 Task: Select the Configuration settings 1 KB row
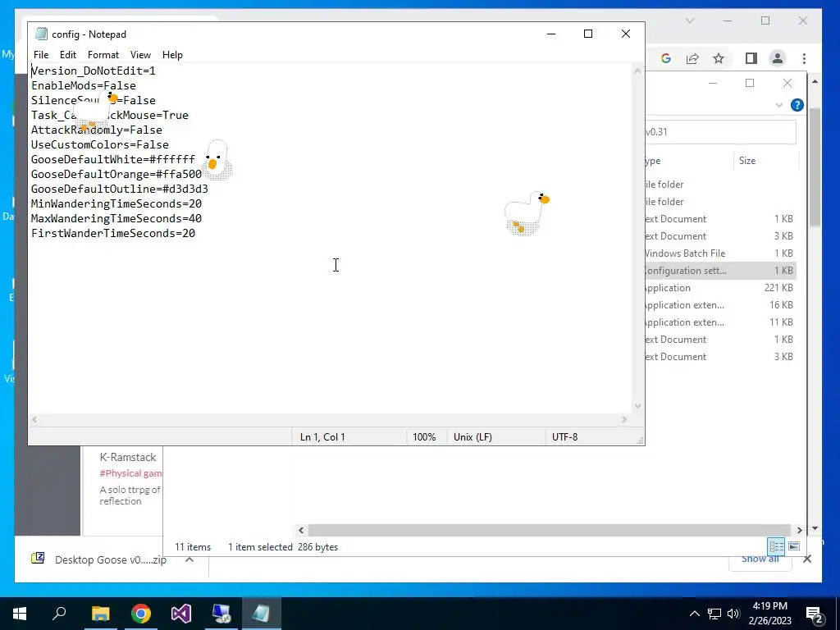tap(720, 271)
